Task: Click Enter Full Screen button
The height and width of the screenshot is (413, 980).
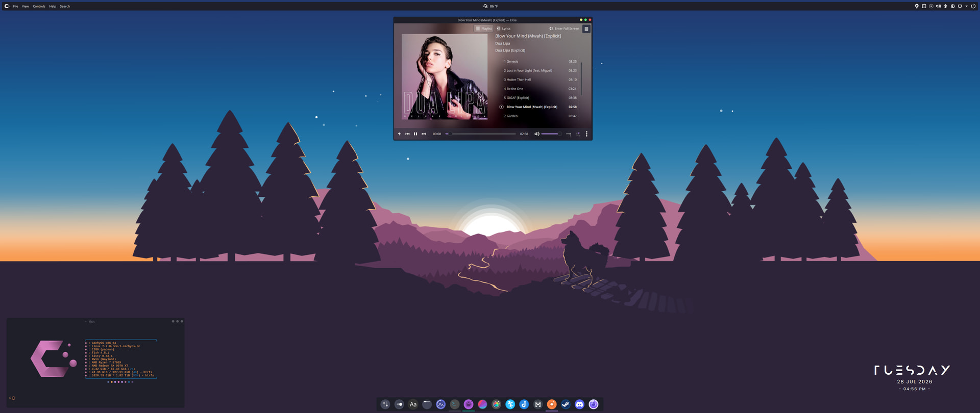Action: [564, 29]
